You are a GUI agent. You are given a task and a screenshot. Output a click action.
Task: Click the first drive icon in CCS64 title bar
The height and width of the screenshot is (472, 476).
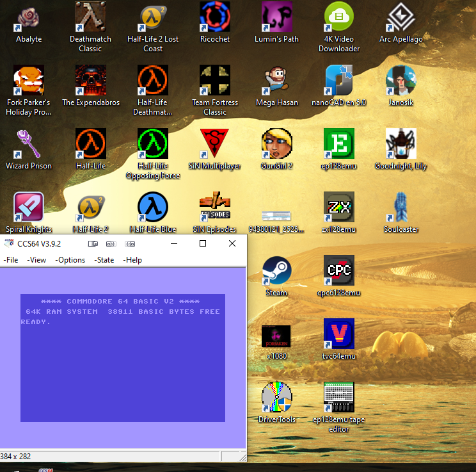92,244
